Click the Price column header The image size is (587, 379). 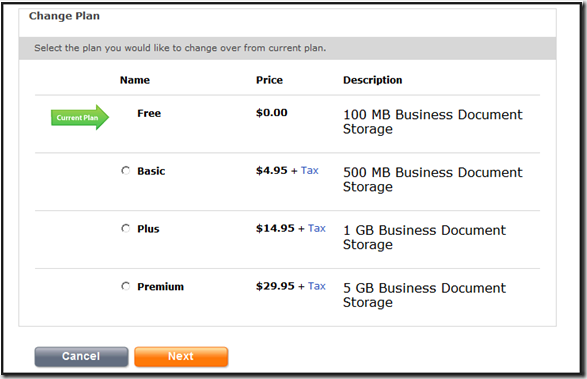[269, 80]
